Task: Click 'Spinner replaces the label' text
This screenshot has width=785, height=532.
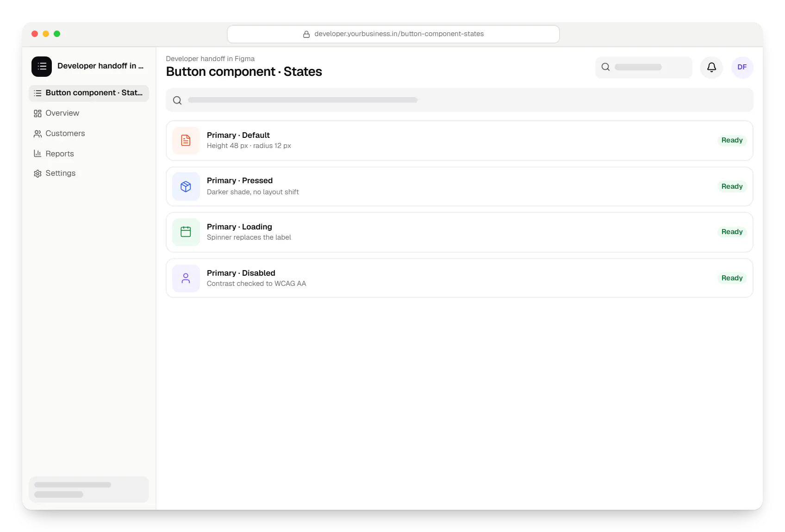Action: [x=249, y=237]
